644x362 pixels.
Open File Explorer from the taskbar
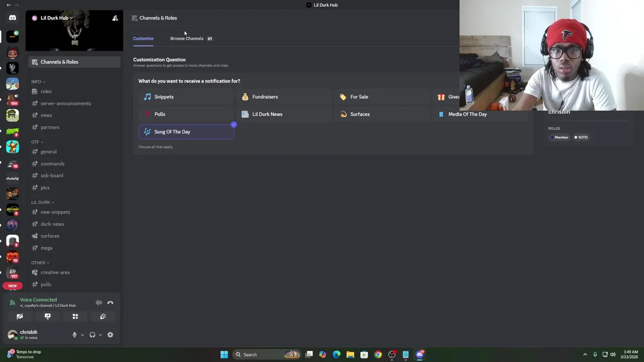(x=350, y=354)
